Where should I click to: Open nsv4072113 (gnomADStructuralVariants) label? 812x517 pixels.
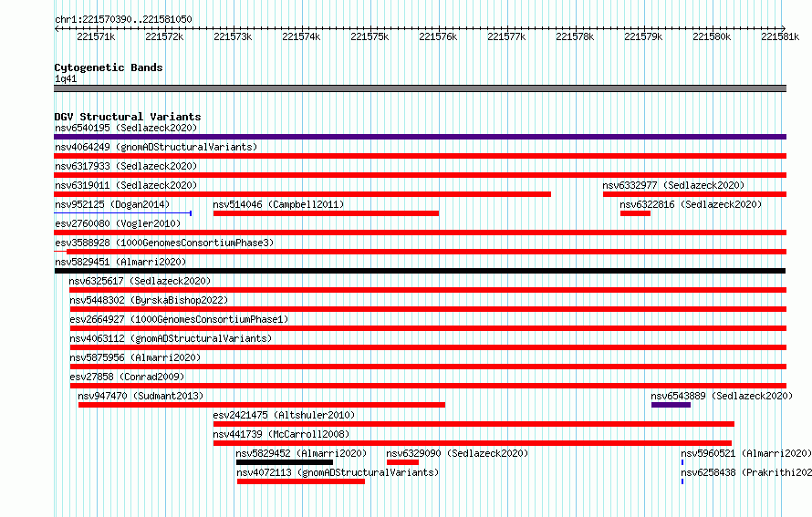pyautogui.click(x=338, y=472)
